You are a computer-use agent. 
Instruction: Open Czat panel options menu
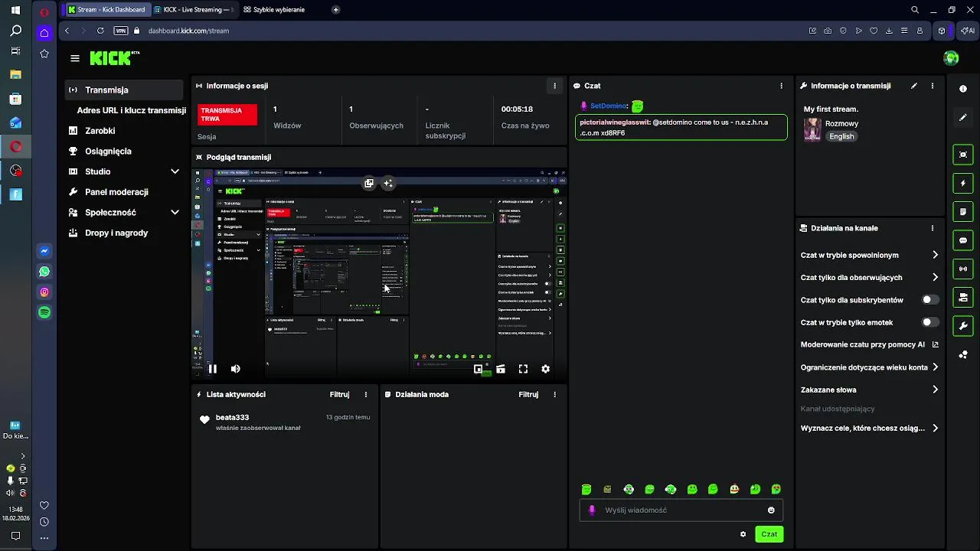point(781,86)
